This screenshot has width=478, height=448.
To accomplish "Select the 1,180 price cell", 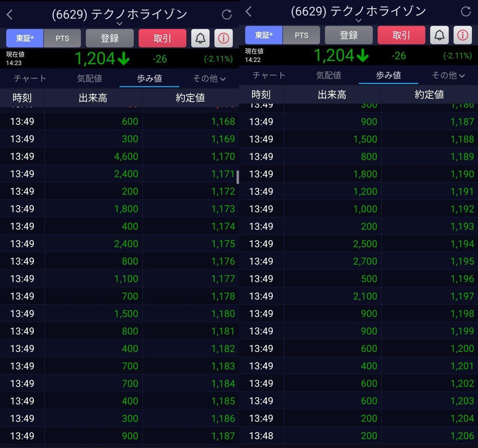I will click(x=190, y=314).
